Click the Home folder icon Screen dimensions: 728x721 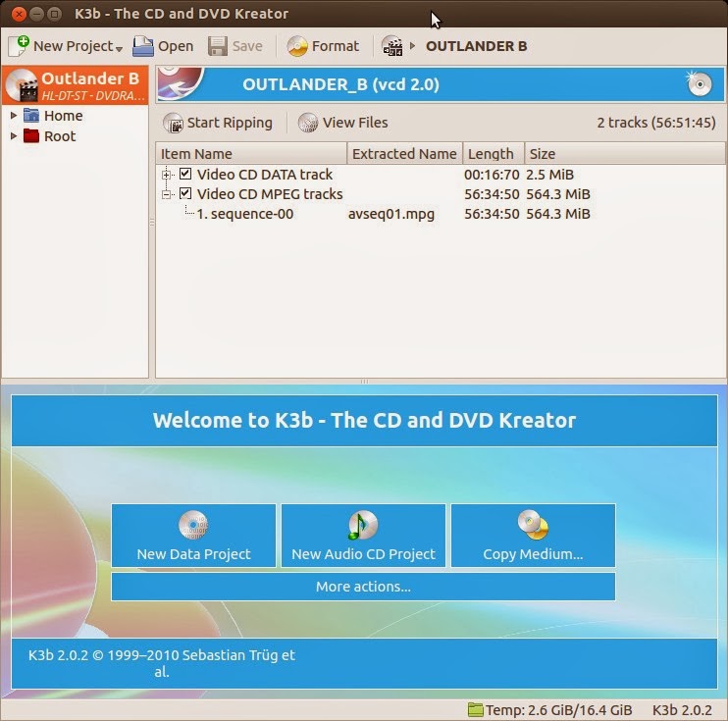coord(31,115)
